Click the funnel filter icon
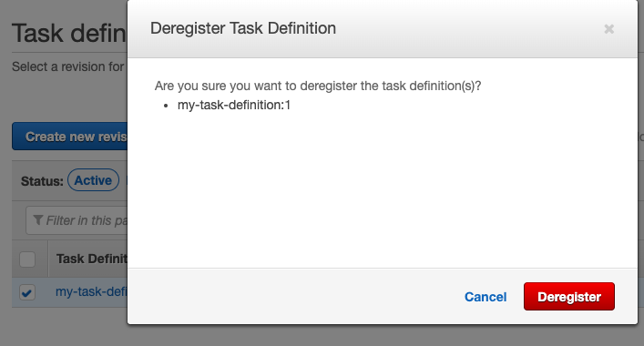 click(x=37, y=220)
